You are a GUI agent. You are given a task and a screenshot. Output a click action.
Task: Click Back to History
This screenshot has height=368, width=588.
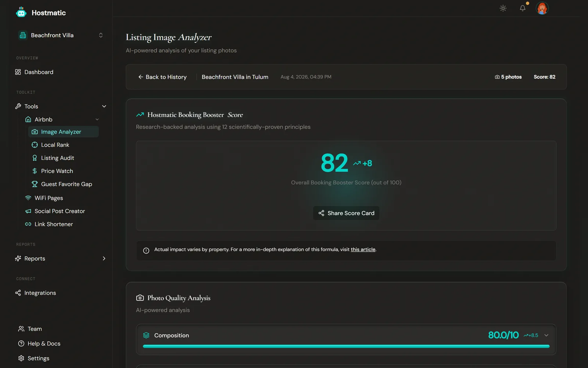tap(162, 77)
